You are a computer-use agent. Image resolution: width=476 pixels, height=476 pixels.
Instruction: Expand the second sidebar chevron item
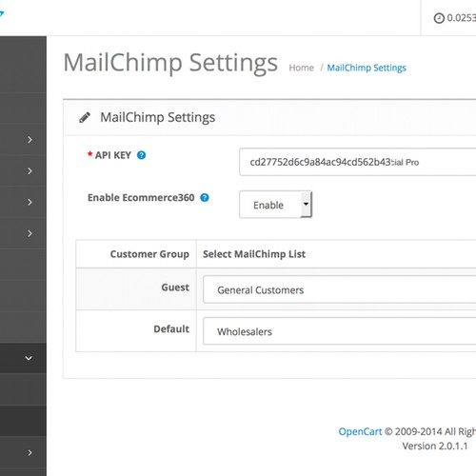[30, 171]
